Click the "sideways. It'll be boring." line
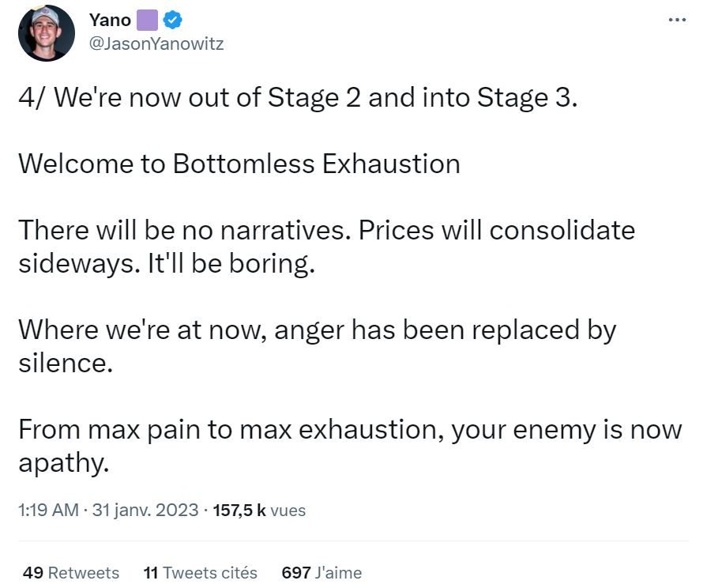The height and width of the screenshot is (588, 707). pos(167,263)
